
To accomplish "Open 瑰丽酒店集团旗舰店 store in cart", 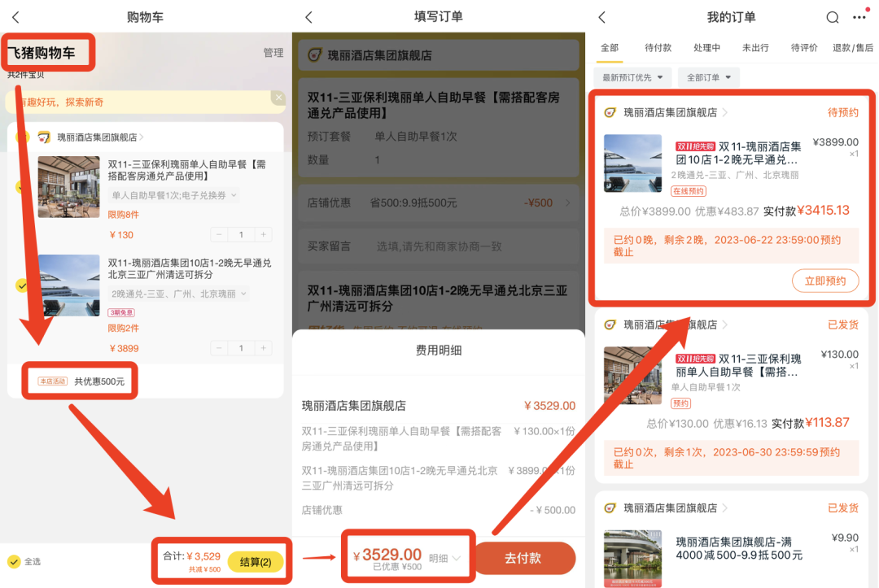I will [100, 137].
